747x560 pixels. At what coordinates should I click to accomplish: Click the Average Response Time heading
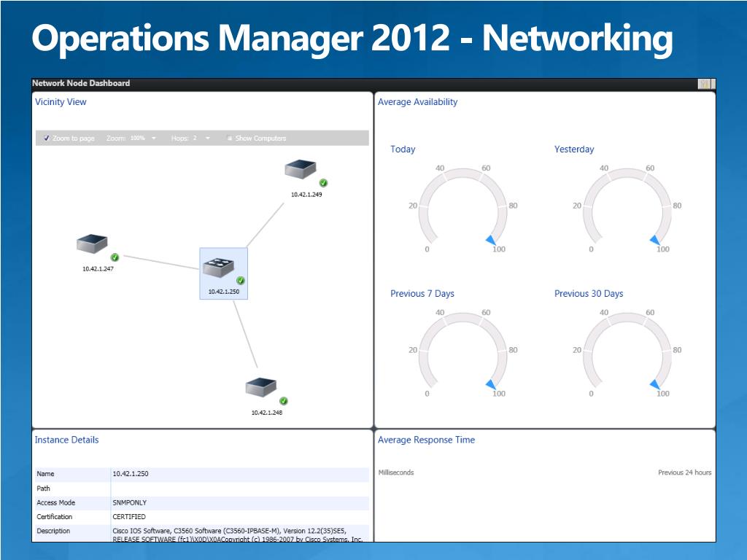[x=426, y=440]
